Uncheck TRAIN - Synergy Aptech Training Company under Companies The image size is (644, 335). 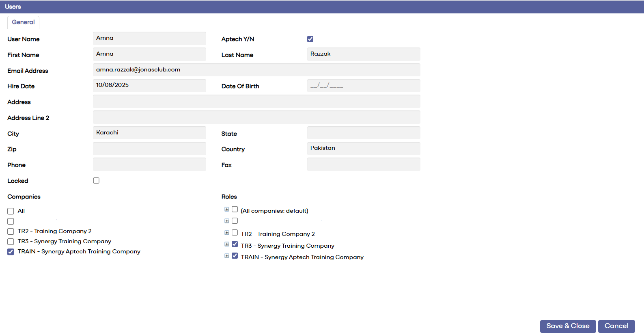11,252
